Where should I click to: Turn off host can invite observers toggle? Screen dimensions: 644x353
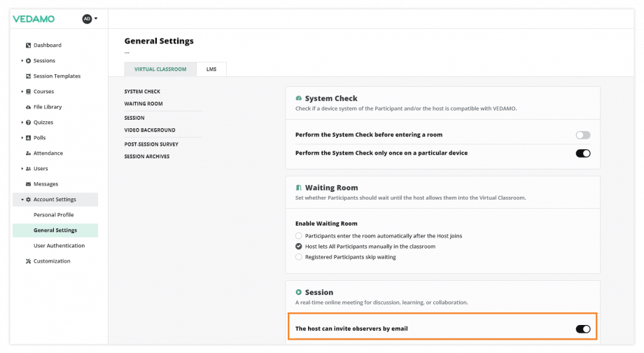582,329
